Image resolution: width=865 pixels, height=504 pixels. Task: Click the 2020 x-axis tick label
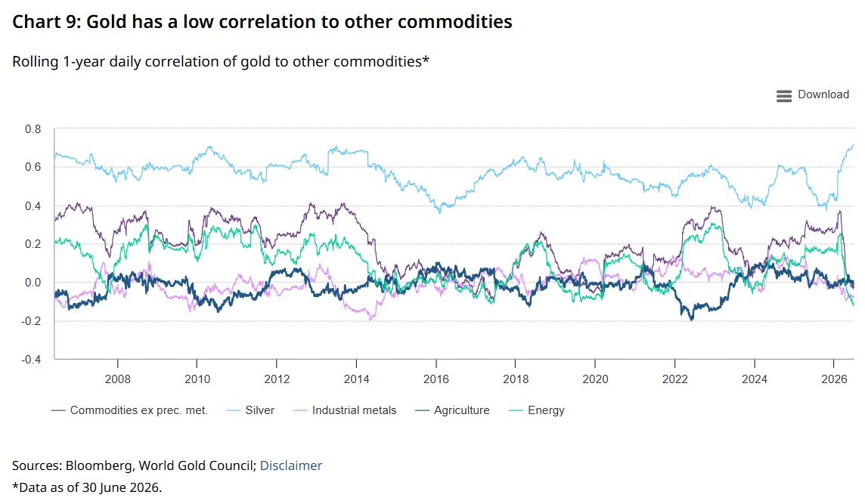point(595,379)
